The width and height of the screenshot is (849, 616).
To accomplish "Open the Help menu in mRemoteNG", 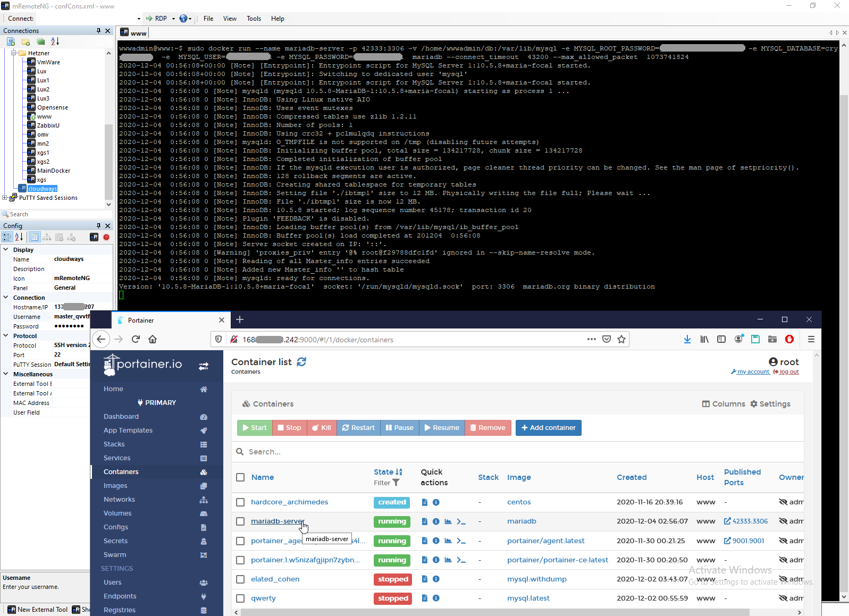I will (x=278, y=19).
